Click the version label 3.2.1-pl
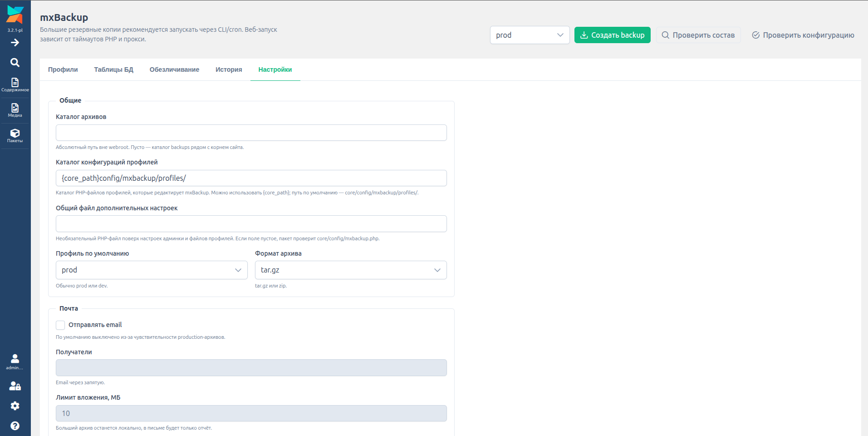The width and height of the screenshot is (868, 436). click(x=15, y=30)
